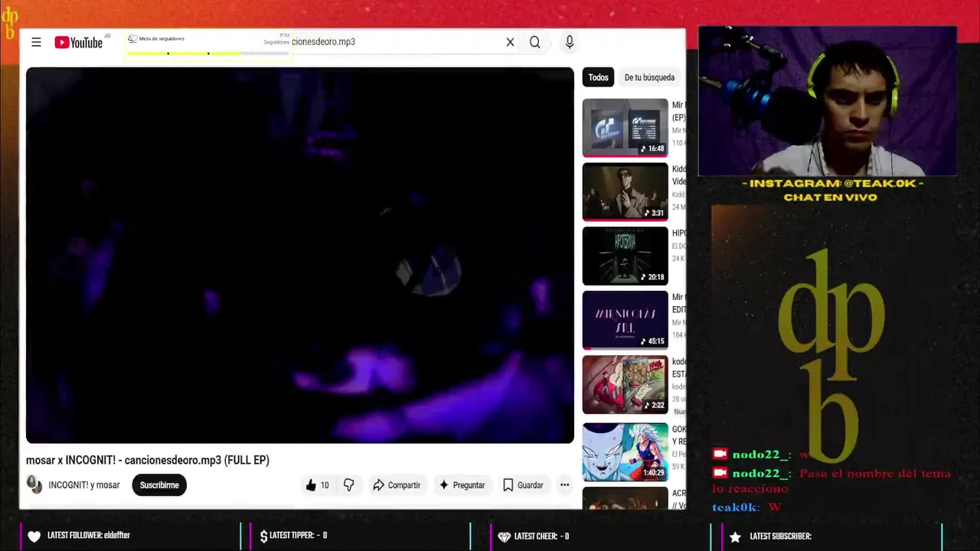980x551 pixels.
Task: Click the heart icon beside Latest Follower
Action: 34,536
